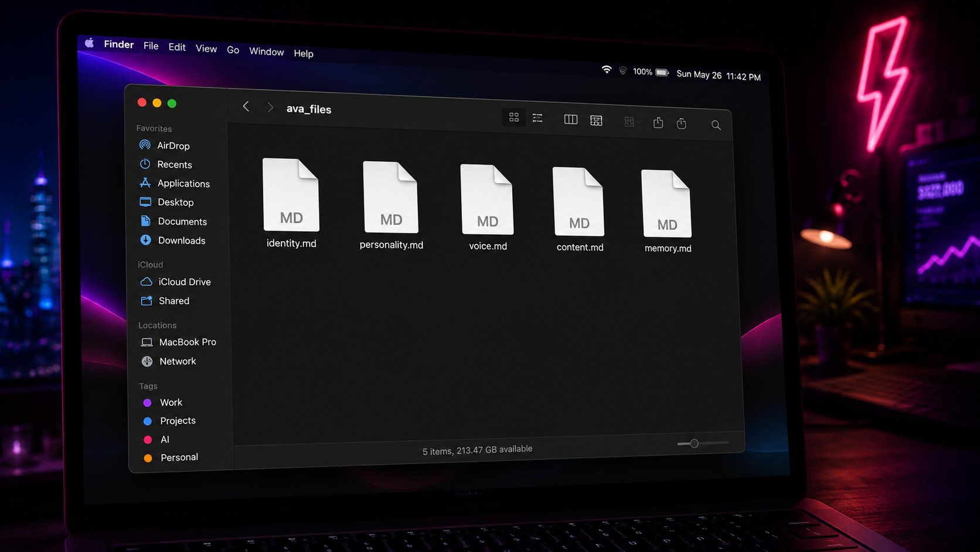The image size is (980, 552).
Task: Click the Favorites section header
Action: click(154, 128)
